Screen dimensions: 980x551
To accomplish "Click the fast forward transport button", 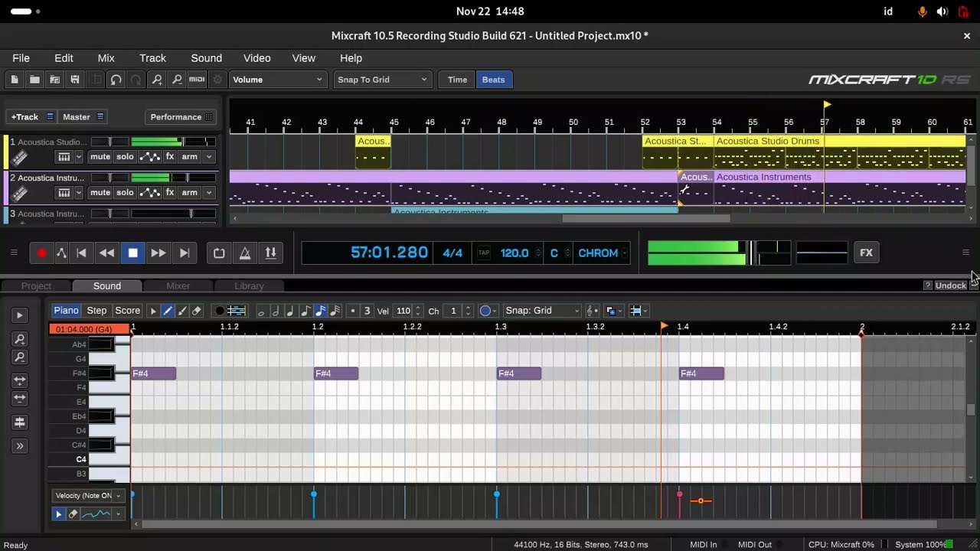I will point(158,253).
